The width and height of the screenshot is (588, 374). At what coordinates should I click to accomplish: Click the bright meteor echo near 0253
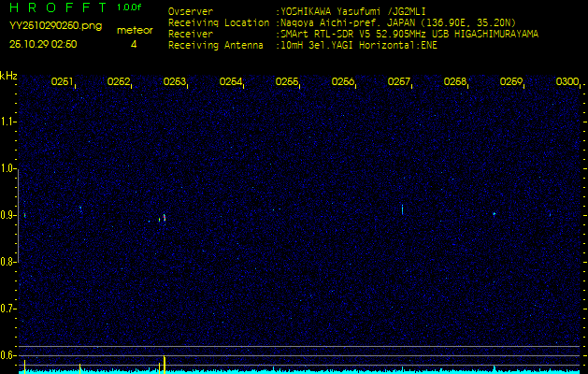click(165, 218)
